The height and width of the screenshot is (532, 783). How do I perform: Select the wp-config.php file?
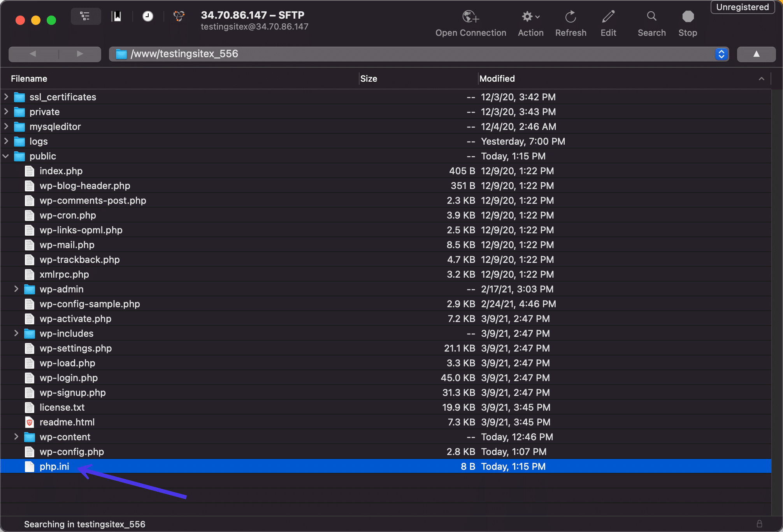point(71,451)
